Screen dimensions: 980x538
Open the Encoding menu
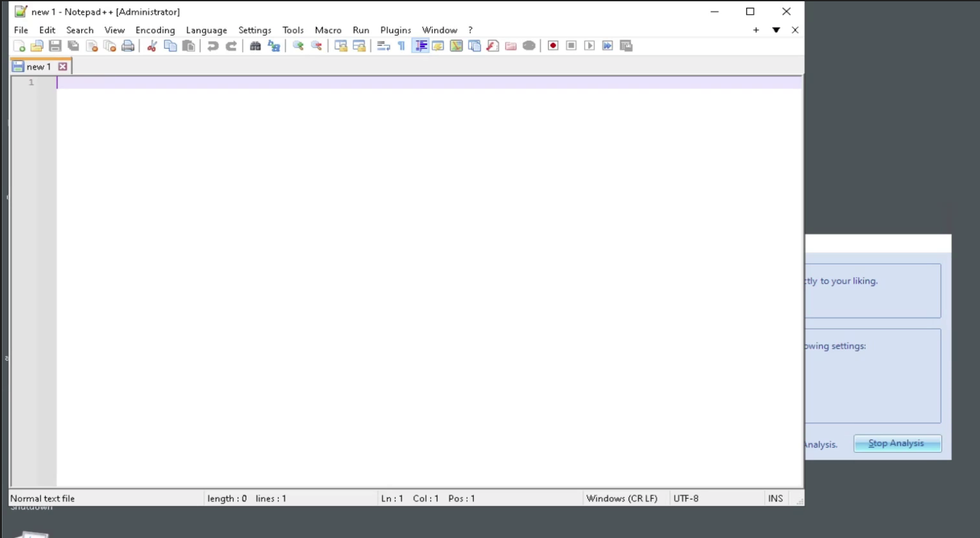155,30
